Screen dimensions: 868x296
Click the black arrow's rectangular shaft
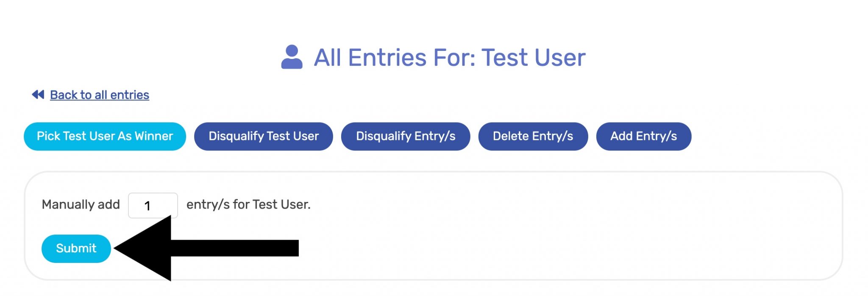click(x=235, y=249)
